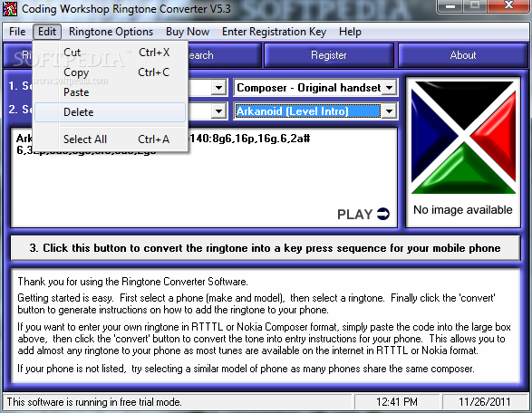Viewport: 532px width, 413px height.
Task: Click the 'No image available' caption
Action: (463, 210)
